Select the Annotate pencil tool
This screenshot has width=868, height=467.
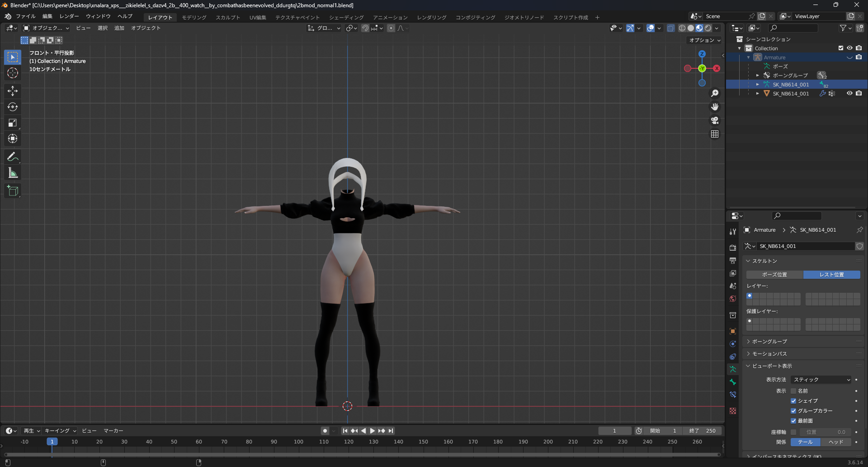point(13,157)
